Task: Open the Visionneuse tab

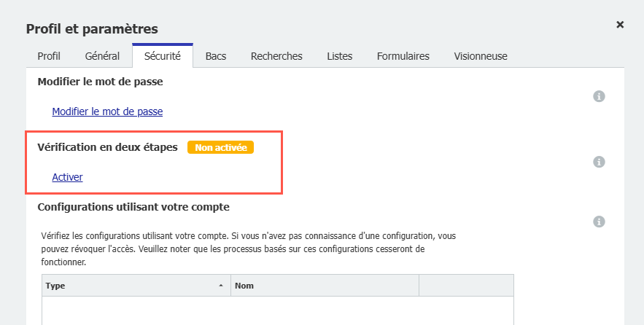Action: (x=480, y=56)
